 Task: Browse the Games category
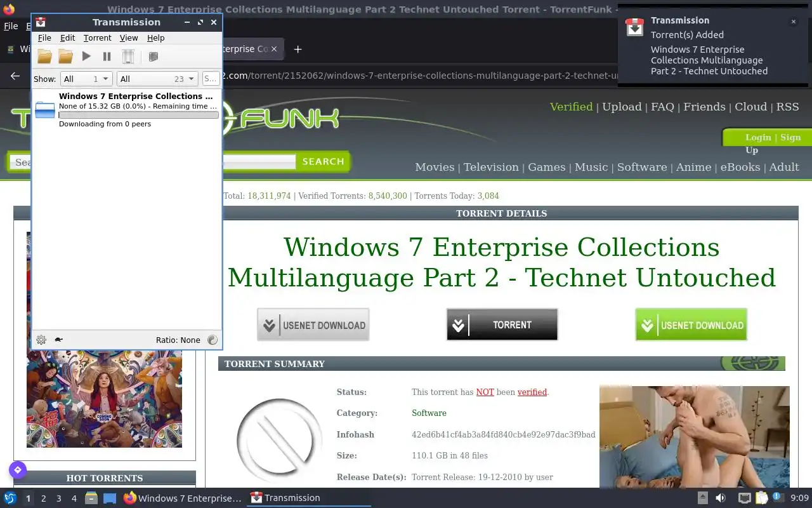[x=546, y=167]
